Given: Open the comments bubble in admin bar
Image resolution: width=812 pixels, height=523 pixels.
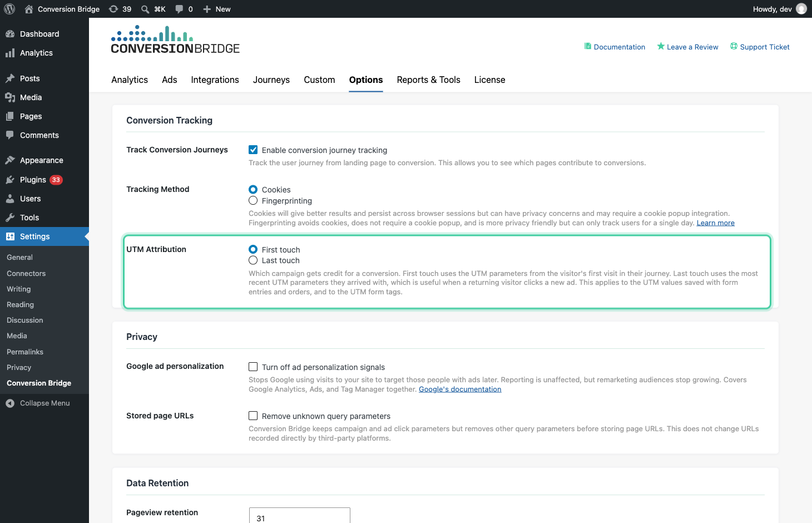Looking at the screenshot, I should 179,9.
